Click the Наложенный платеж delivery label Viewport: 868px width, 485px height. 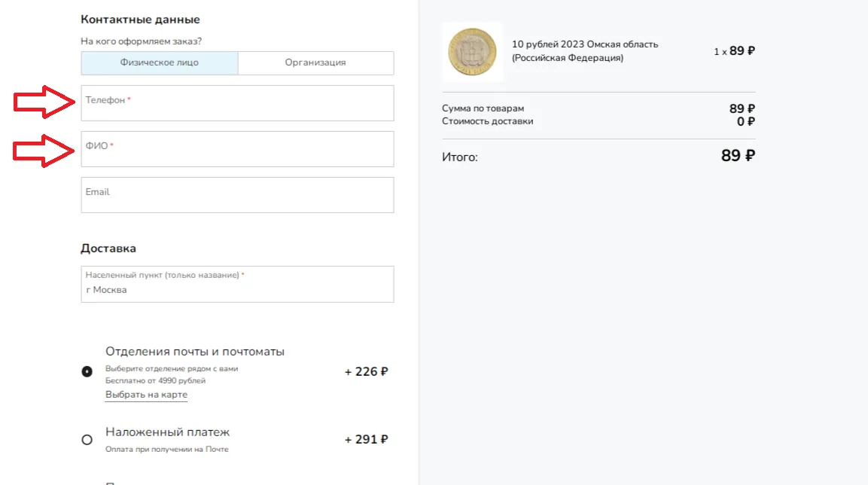(167, 432)
